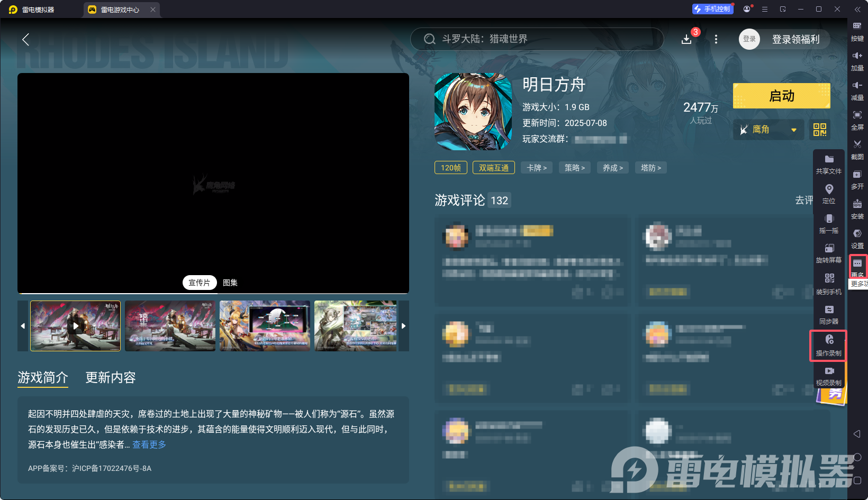This screenshot has width=868, height=500.
Task: Click the 游戏评论 132 heading
Action: pos(473,201)
